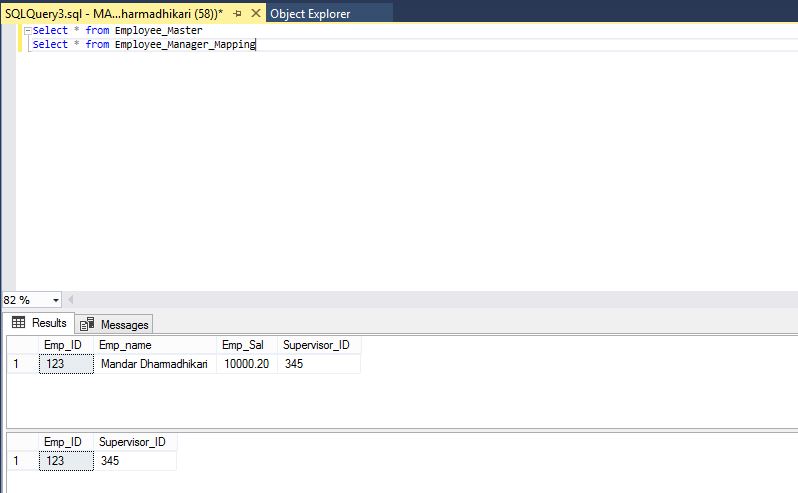Select row 1 header in second grid
The width and height of the screenshot is (798, 493).
coord(22,461)
